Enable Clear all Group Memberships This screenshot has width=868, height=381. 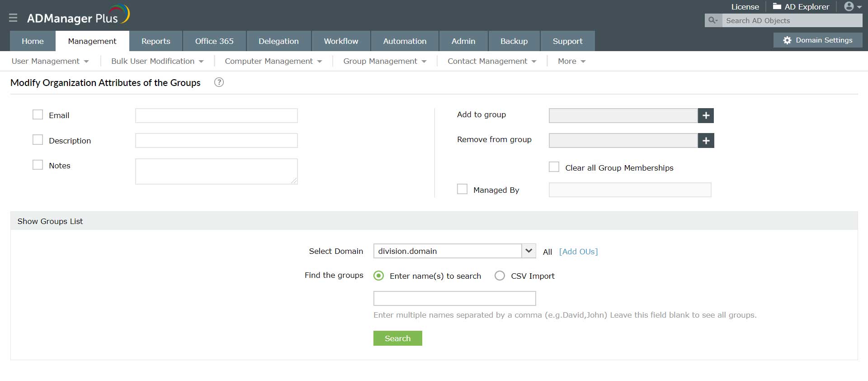click(554, 167)
